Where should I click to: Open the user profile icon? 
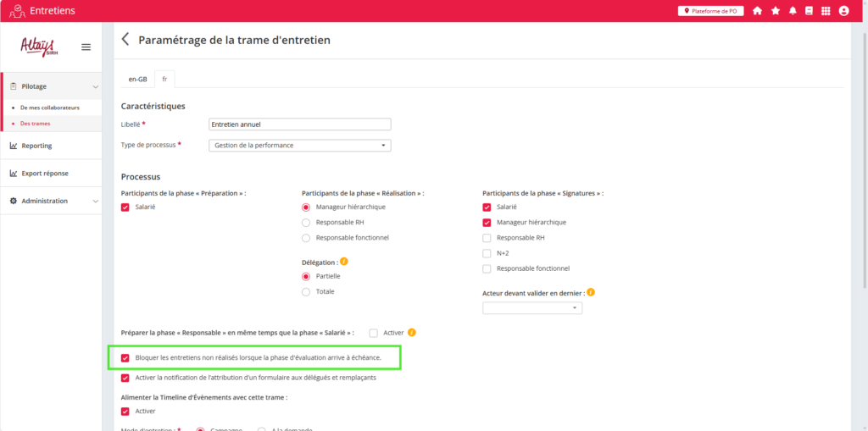pyautogui.click(x=843, y=11)
